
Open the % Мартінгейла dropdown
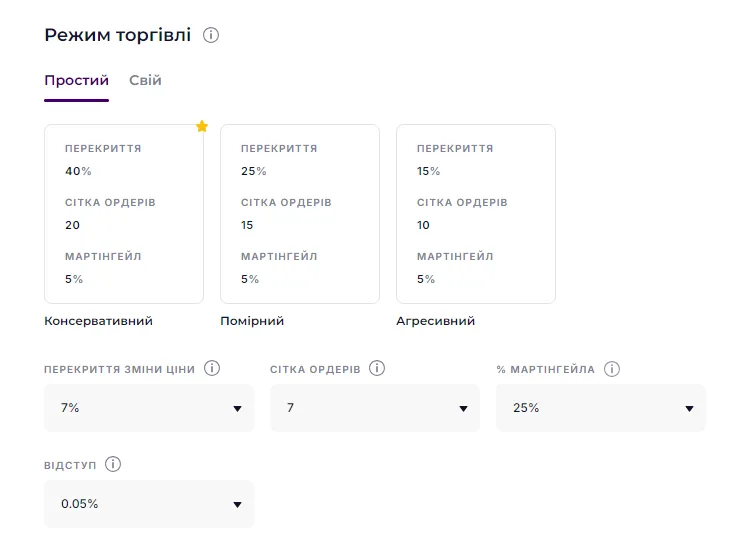pyautogui.click(x=601, y=408)
